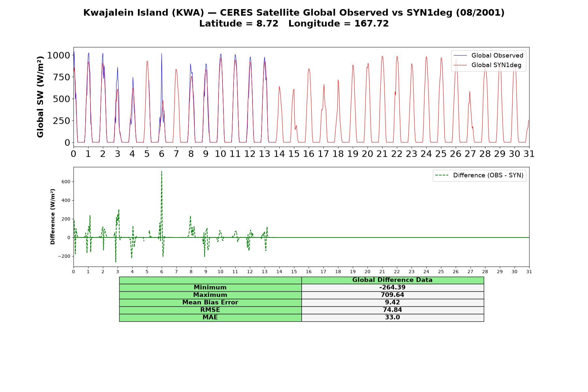Click the blue line swatch in the legend
588x392 pixels.
tap(460, 56)
